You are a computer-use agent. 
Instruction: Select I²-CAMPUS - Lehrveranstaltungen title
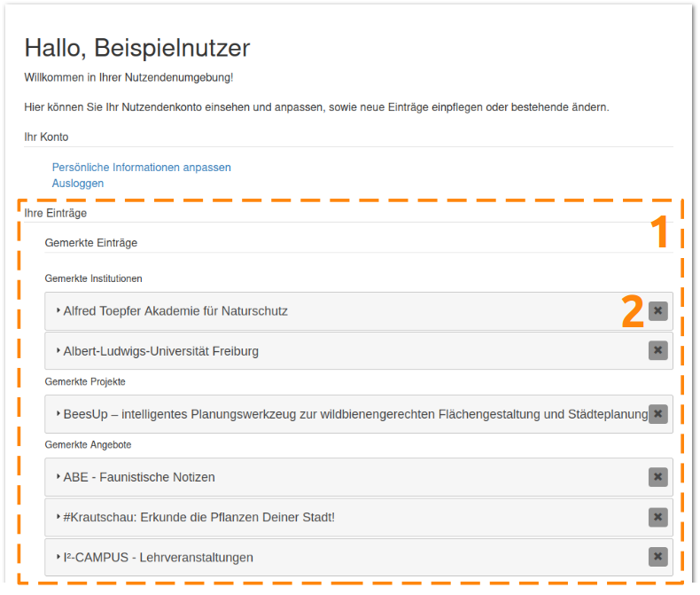click(x=158, y=558)
